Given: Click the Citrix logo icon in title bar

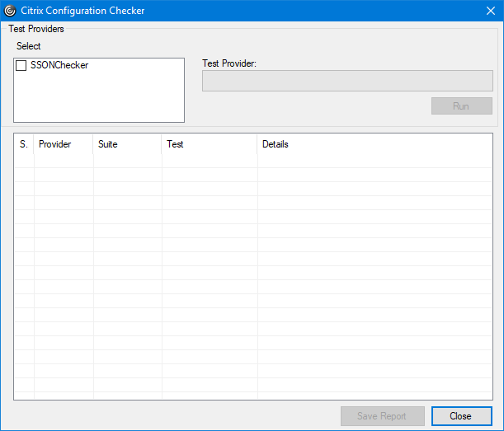Looking at the screenshot, I should click(x=10, y=11).
